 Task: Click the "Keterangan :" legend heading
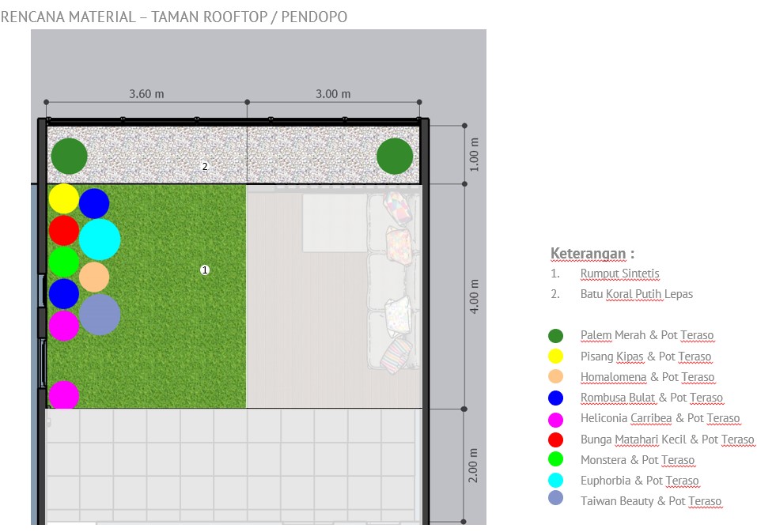592,254
